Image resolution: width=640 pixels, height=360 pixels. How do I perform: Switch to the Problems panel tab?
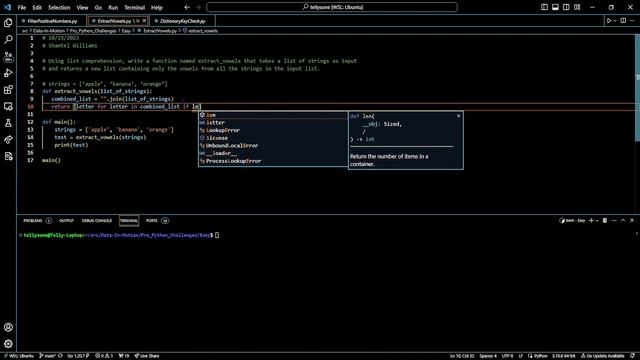(37, 220)
